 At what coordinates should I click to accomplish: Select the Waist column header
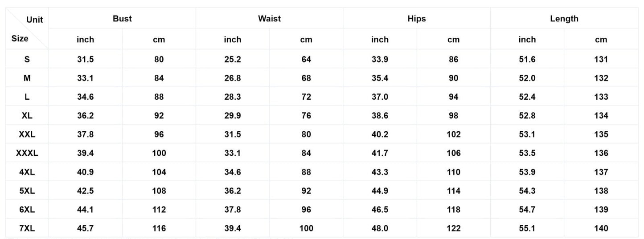[269, 19]
